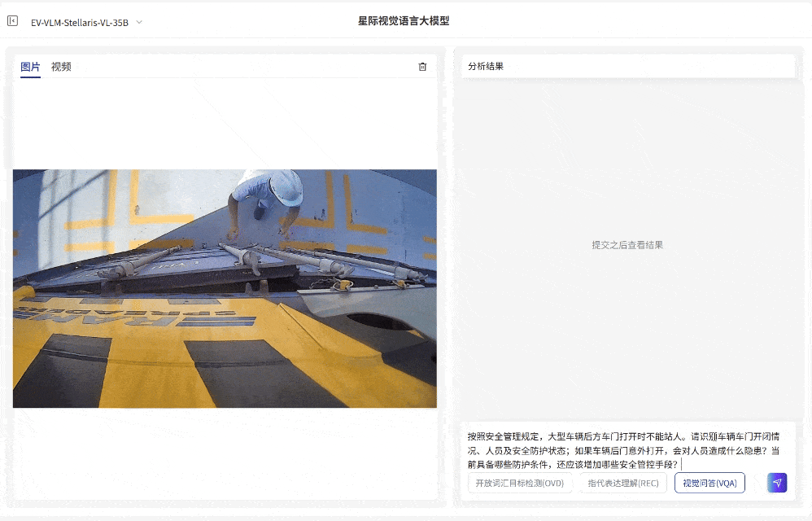Select 开放词汇目标检测(OVD) mode
Screen dimensions: 812x521
coord(519,483)
